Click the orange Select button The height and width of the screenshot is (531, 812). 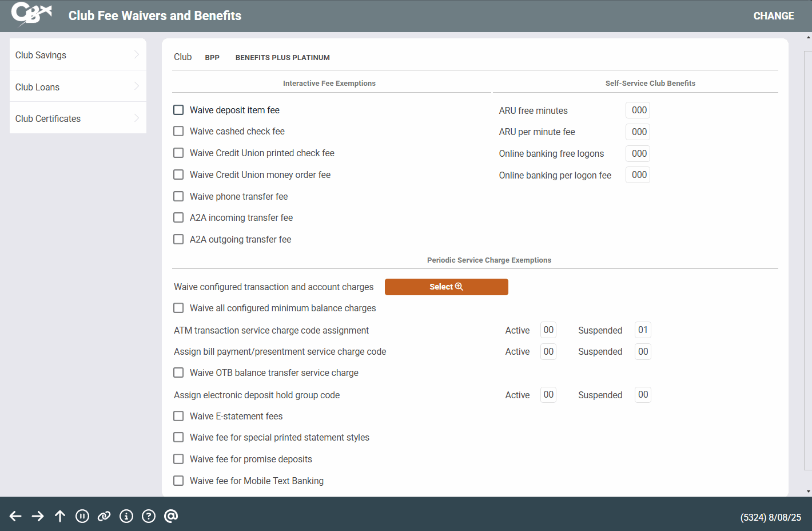(446, 287)
